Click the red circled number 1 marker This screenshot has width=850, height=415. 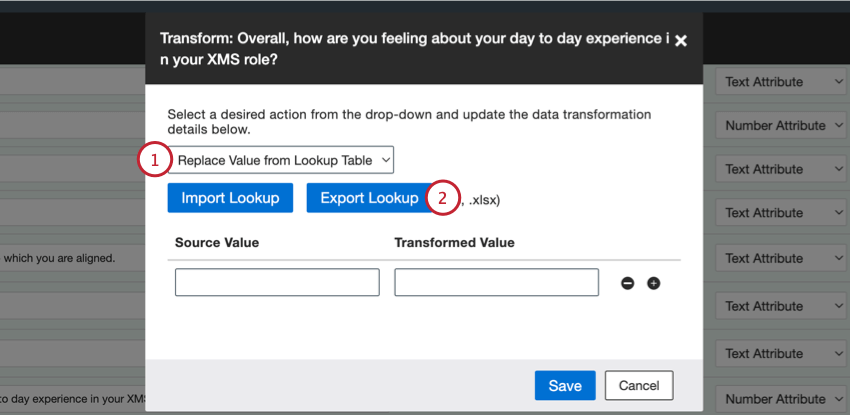coord(153,160)
